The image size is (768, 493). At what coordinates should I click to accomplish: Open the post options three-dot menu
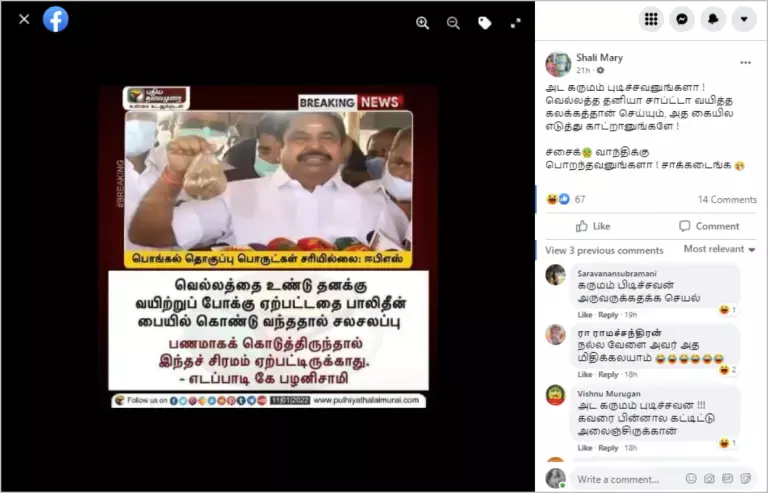745,63
